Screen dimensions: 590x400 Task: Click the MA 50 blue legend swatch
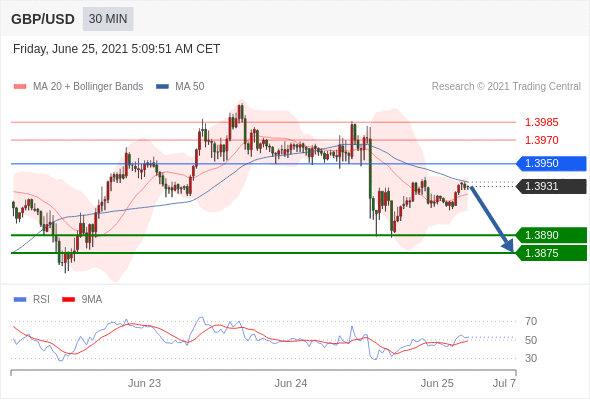pyautogui.click(x=162, y=87)
